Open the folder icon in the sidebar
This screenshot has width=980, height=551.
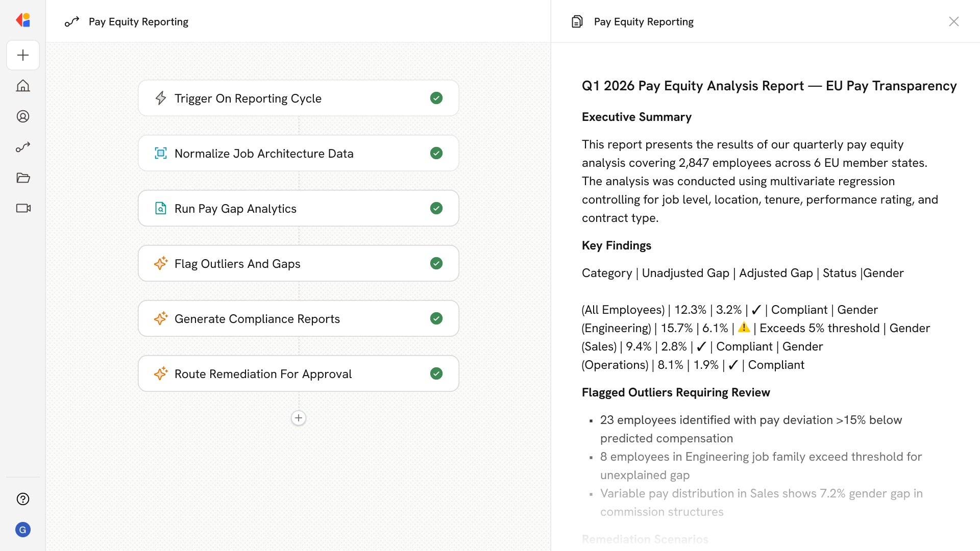point(23,178)
